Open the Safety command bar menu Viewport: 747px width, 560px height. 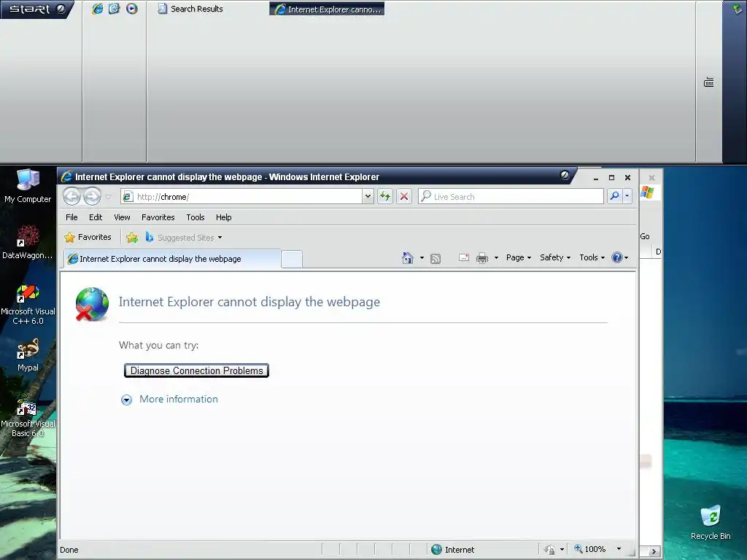click(x=555, y=257)
